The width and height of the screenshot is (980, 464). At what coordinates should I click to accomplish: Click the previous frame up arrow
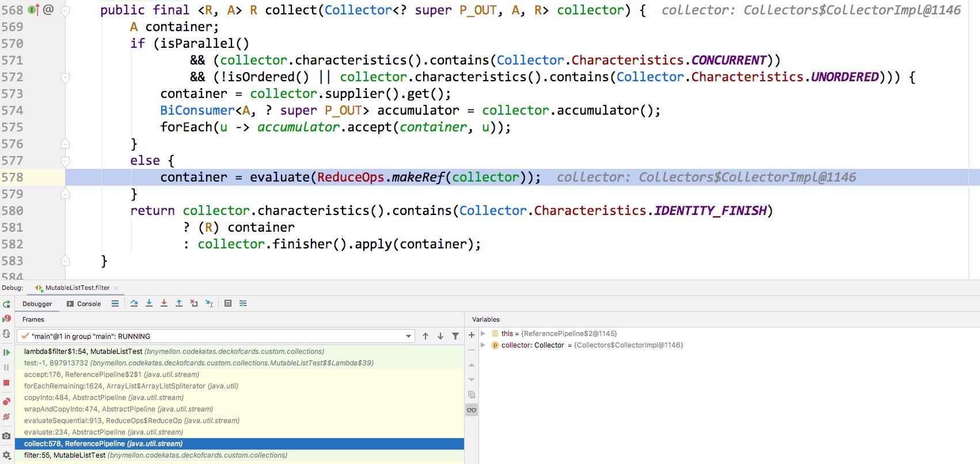click(x=426, y=336)
